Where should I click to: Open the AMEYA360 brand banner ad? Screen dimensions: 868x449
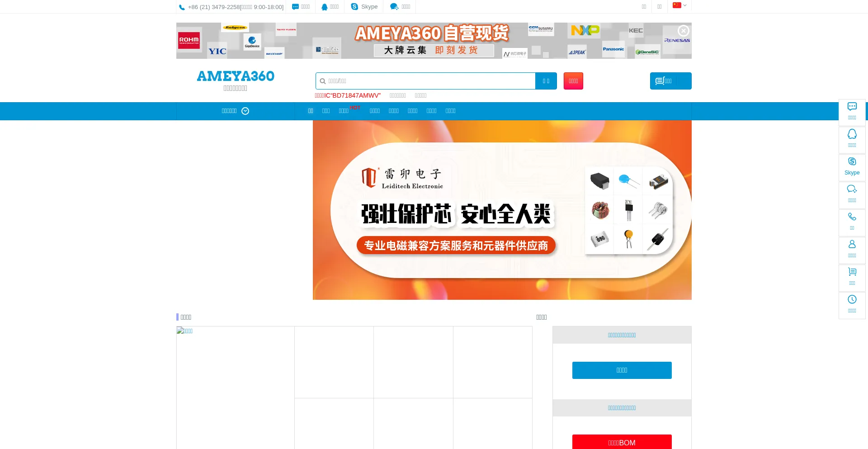[434, 41]
